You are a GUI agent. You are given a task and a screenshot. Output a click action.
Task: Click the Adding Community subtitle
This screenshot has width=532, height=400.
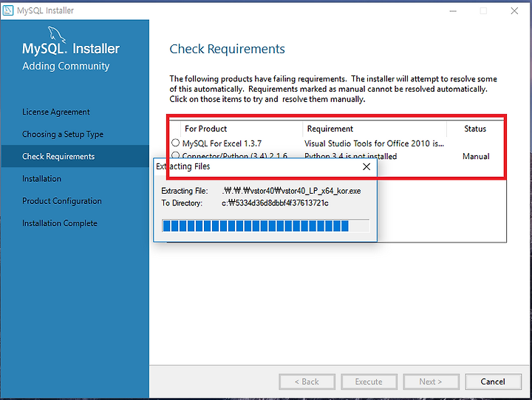[66, 66]
